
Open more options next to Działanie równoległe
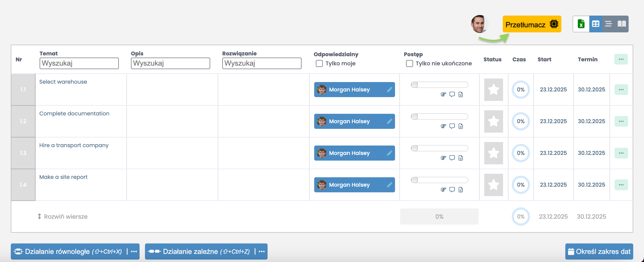click(134, 252)
